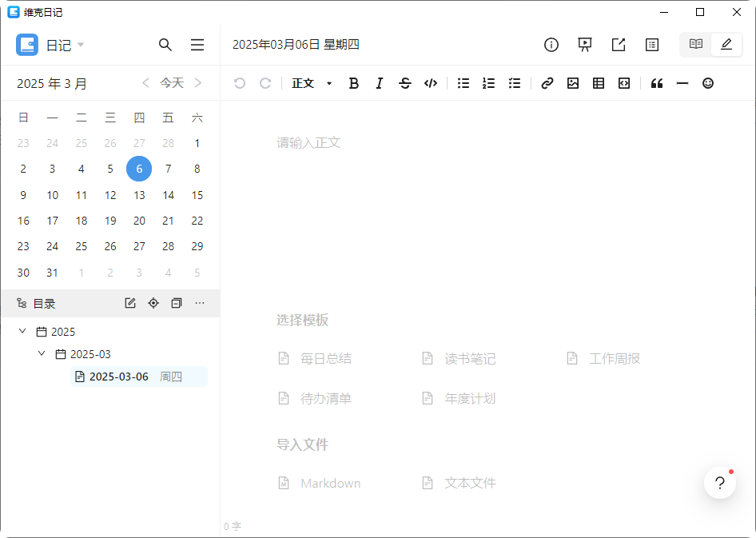Viewport: 756px width, 538px height.
Task: Insert an image
Action: point(573,83)
